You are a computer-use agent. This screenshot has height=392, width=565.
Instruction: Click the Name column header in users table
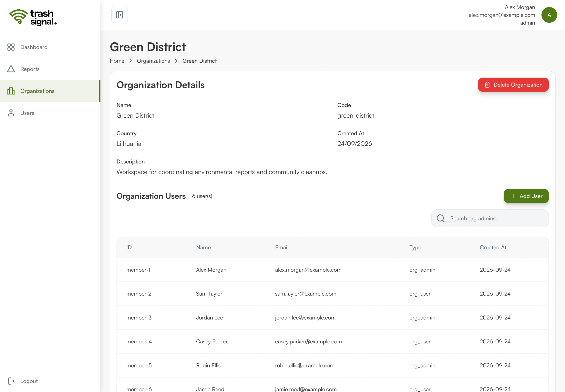tap(203, 247)
